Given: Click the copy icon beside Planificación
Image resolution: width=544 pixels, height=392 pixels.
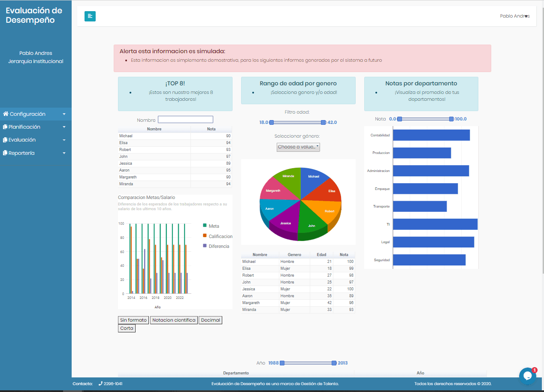Looking at the screenshot, I should [x=5, y=127].
